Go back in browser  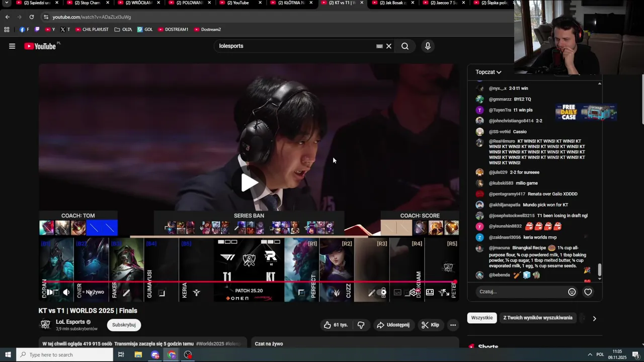click(x=7, y=17)
